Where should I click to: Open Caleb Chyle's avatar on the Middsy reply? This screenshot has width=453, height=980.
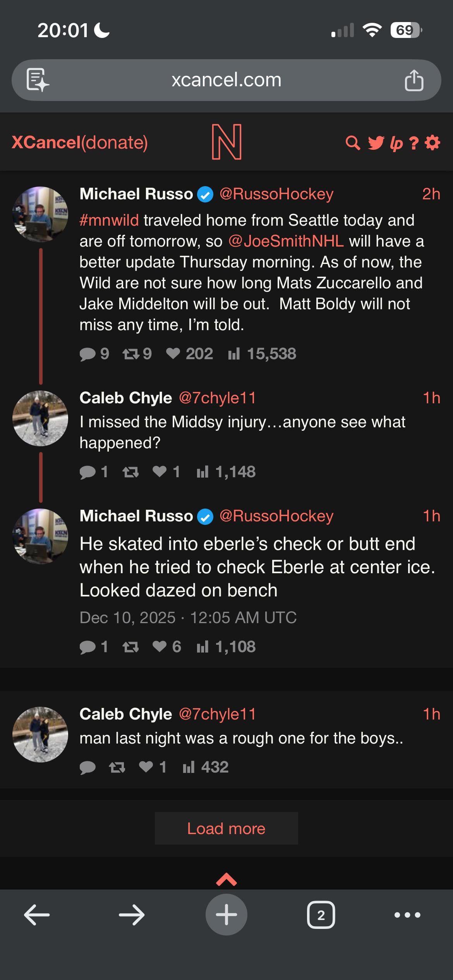(x=40, y=418)
